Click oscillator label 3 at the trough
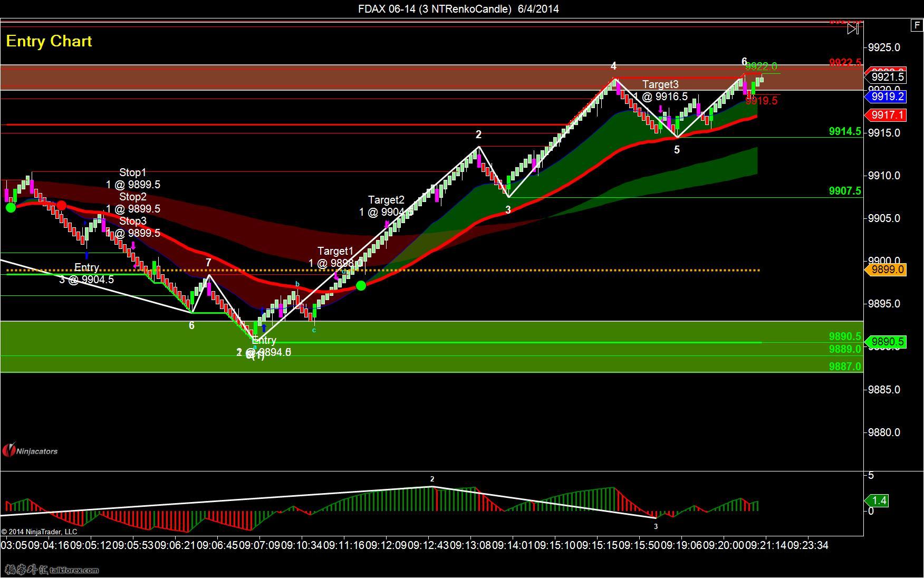This screenshot has width=924, height=578. [656, 526]
